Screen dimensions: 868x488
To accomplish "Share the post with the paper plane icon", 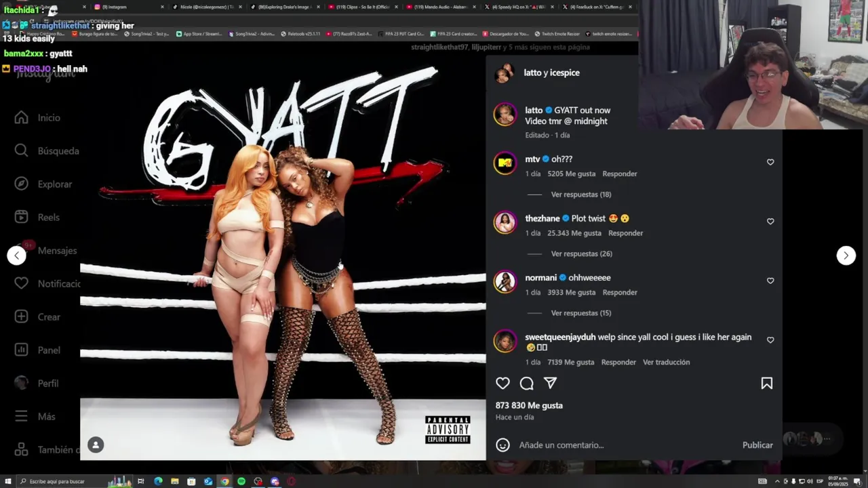I will tap(550, 384).
